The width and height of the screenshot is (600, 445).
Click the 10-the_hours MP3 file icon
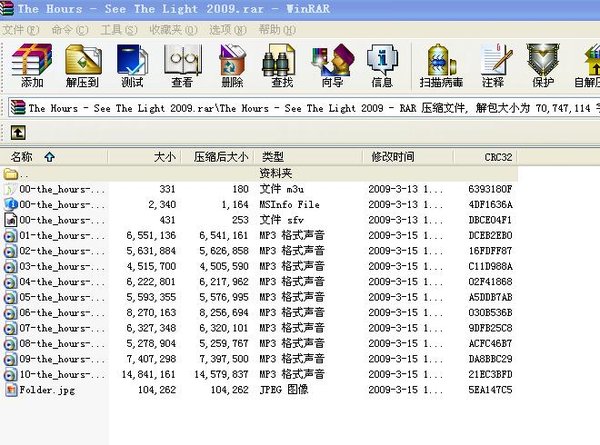(x=10, y=374)
